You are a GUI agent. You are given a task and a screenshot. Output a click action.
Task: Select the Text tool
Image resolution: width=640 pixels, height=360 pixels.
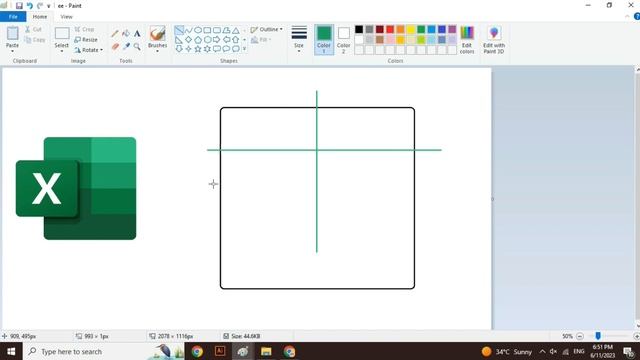click(137, 33)
